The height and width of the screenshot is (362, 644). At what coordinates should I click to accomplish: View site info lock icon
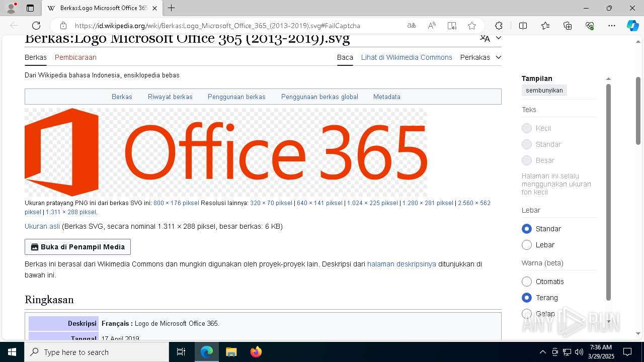coord(63,26)
